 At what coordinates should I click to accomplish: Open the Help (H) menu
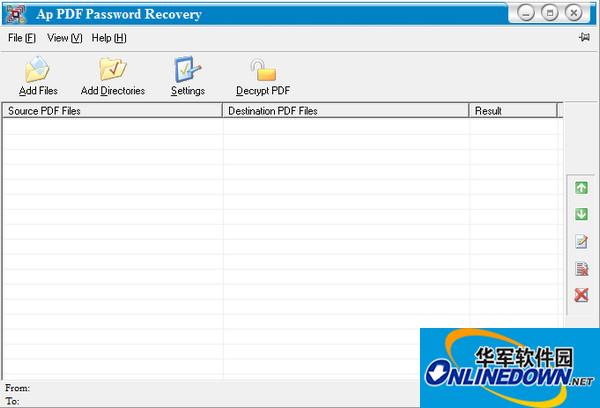(109, 38)
